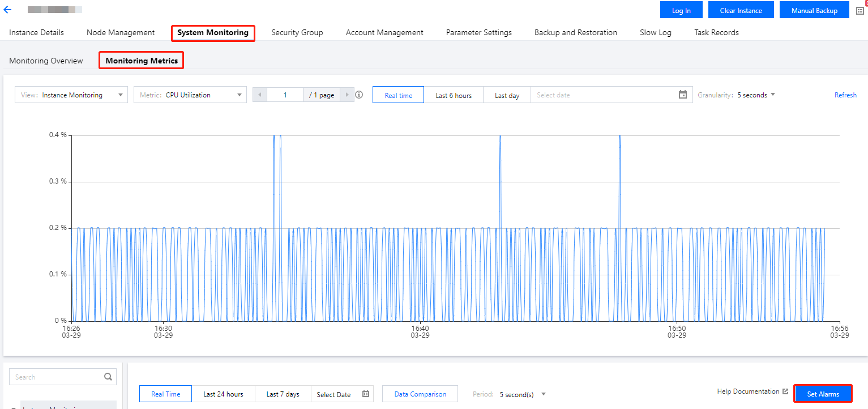Click the back arrow icon
The image size is (868, 409).
[x=7, y=10]
